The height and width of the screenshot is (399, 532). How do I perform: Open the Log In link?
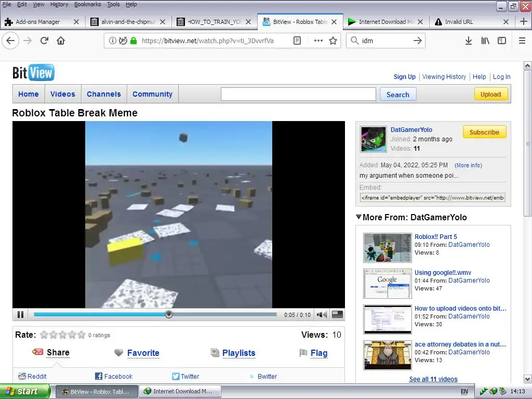point(501,77)
